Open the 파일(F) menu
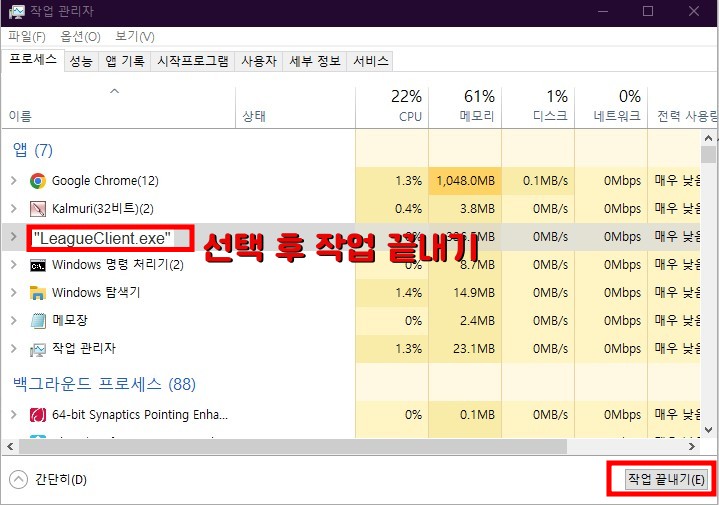 (27, 37)
